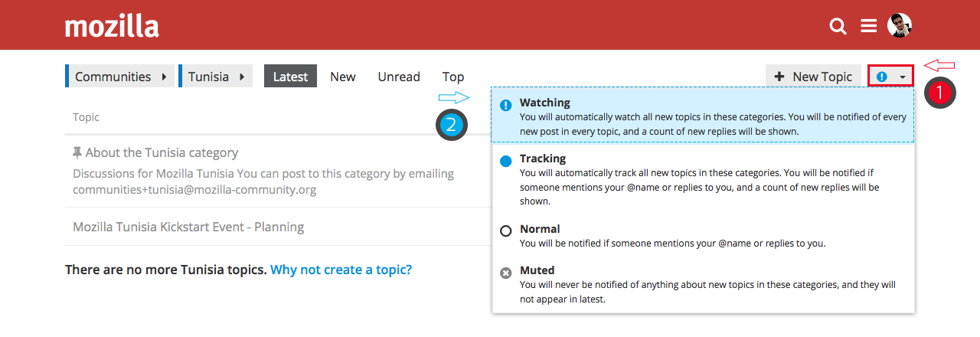
Task: Select the Normal notification level
Action: pos(540,229)
